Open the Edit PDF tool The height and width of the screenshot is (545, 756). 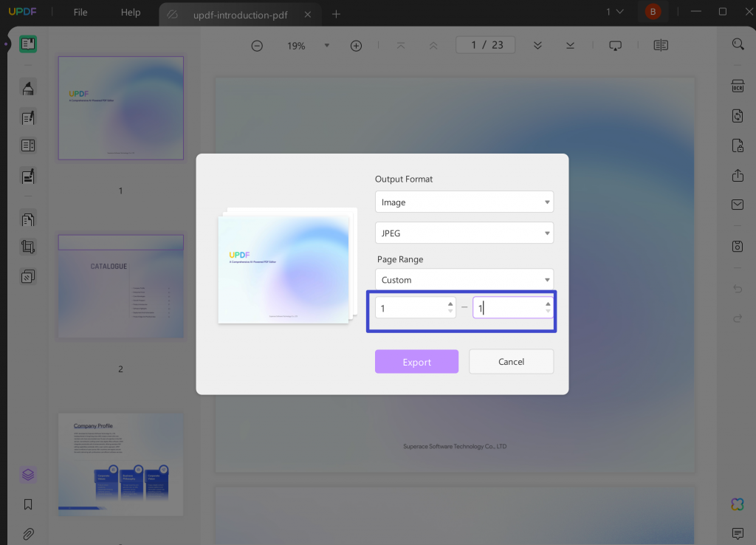tap(27, 117)
